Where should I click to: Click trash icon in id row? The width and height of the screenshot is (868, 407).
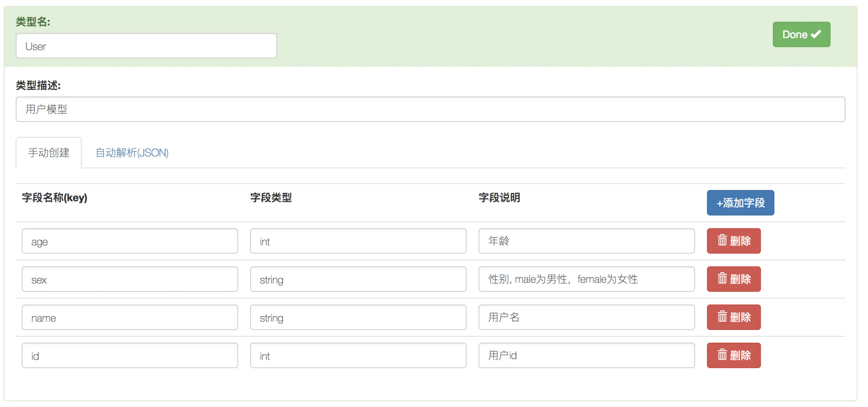point(722,355)
